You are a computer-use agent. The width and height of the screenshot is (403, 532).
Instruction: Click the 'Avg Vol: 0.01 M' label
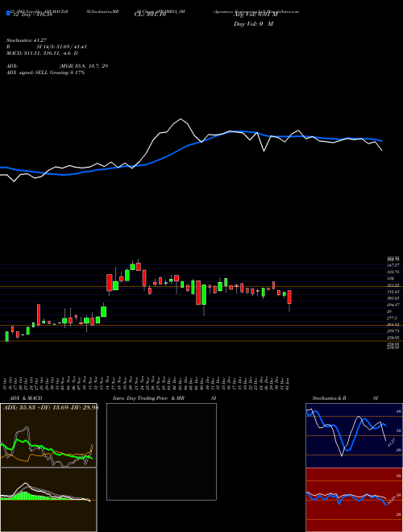pos(256,15)
